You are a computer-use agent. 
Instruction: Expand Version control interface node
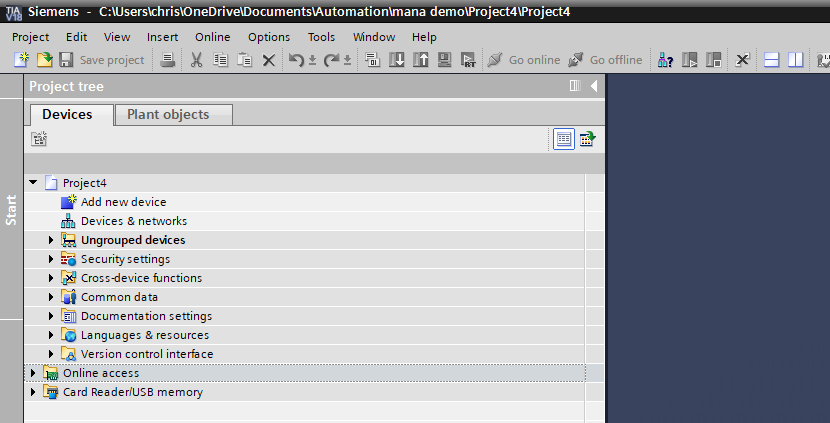(51, 354)
